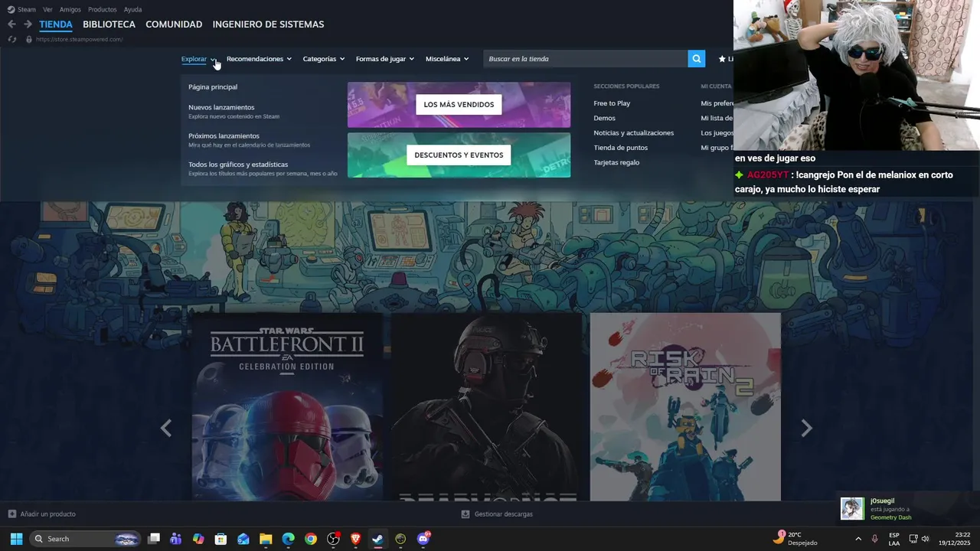Open Tarjetas regalo
Image resolution: width=980 pixels, height=551 pixels.
(x=616, y=162)
